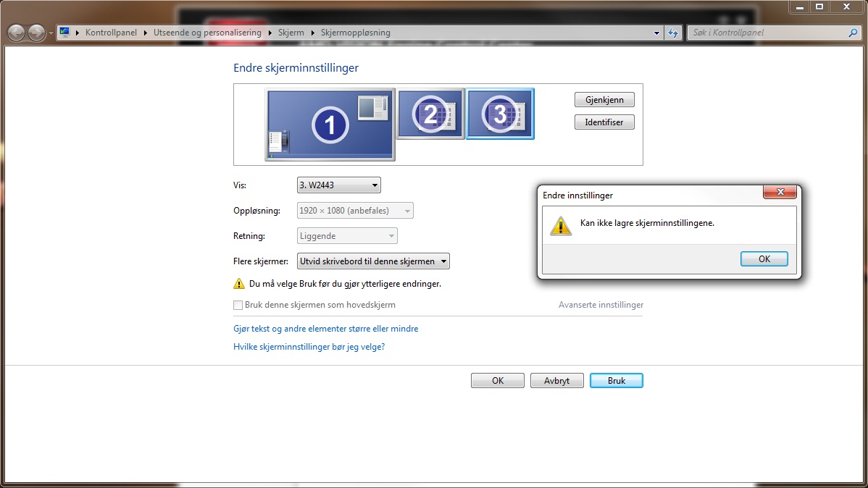Viewport: 868px width, 488px height.
Task: Expand arrow after 'Utseende og personalisering' breadcrumb
Action: (270, 33)
